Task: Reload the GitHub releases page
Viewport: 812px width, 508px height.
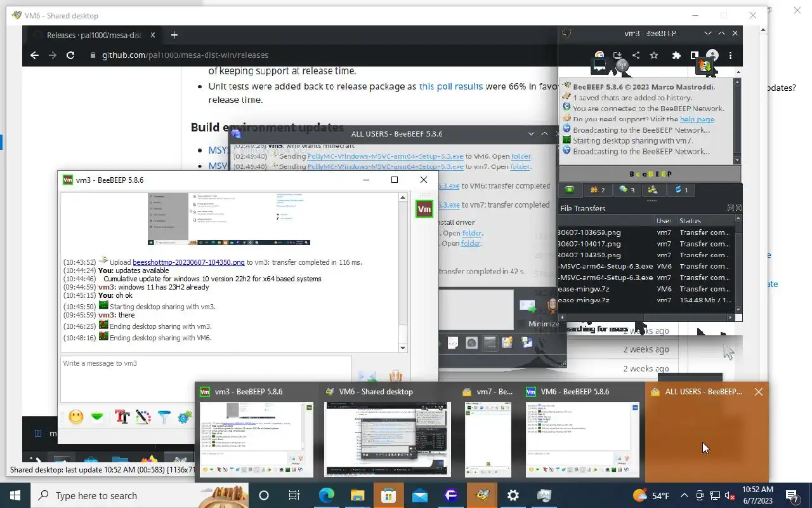Action: tap(70, 55)
